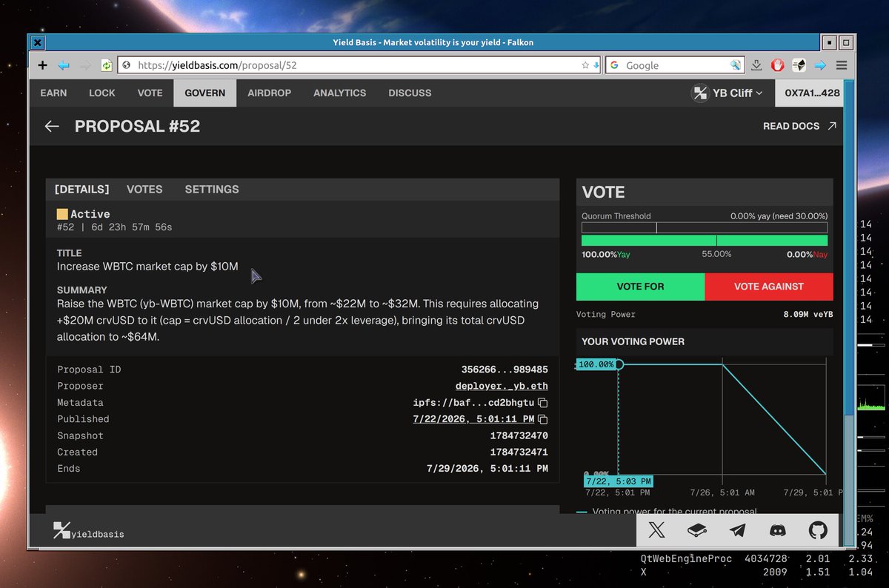Open the DISCUSS navigation tab
Image resolution: width=889 pixels, height=588 pixels.
pyautogui.click(x=410, y=93)
